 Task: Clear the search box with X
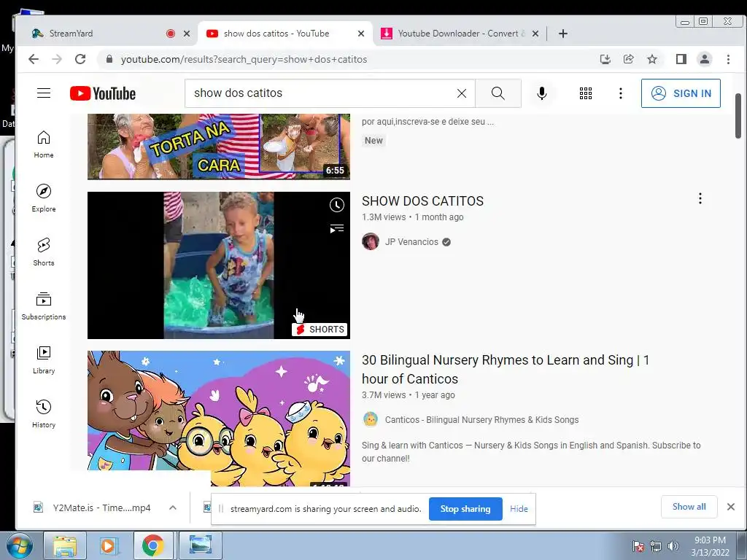click(x=462, y=93)
